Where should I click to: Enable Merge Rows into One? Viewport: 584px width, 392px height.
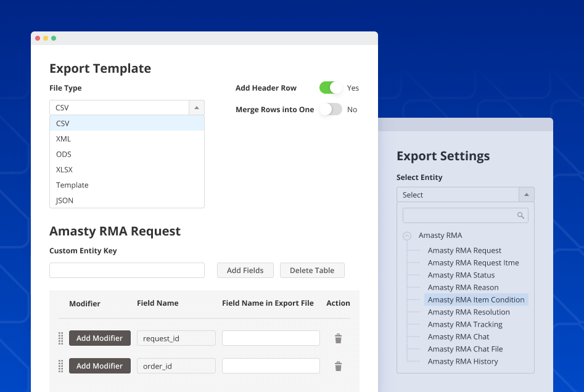[x=331, y=108]
